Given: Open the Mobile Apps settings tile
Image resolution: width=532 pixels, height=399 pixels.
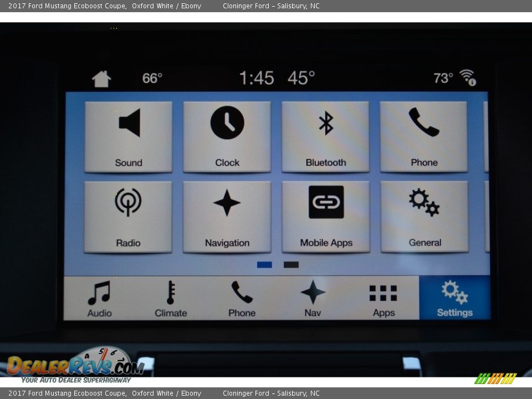Looking at the screenshot, I should point(326,217).
